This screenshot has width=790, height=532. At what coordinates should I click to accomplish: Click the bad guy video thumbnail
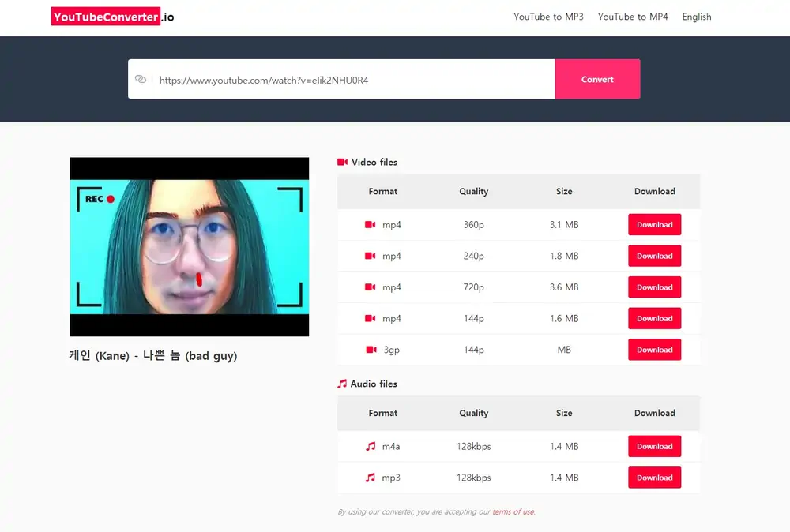pos(190,245)
